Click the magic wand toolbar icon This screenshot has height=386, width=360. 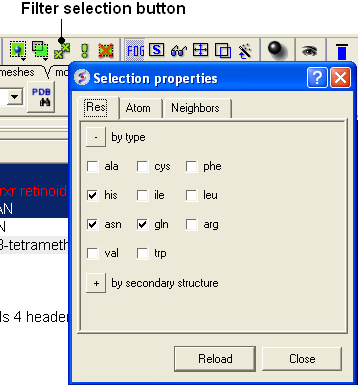(x=245, y=51)
